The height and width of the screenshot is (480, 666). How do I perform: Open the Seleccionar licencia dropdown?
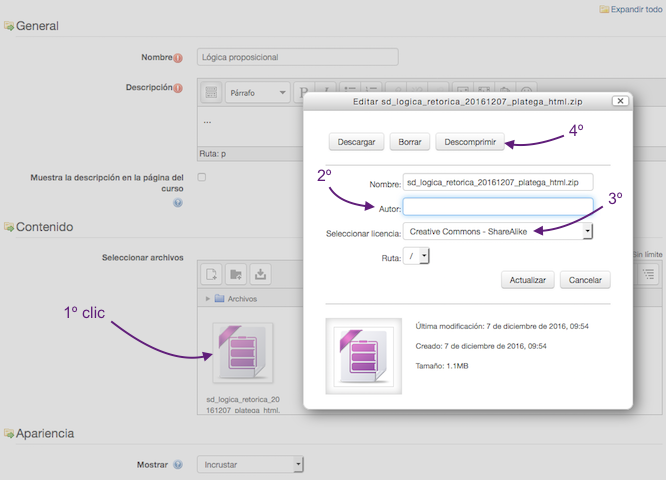pos(499,231)
